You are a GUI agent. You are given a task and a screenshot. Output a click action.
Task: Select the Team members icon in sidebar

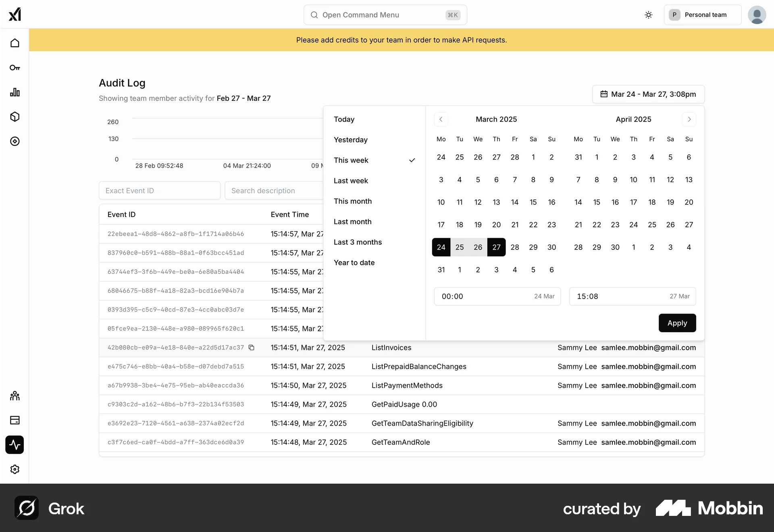coord(15,396)
